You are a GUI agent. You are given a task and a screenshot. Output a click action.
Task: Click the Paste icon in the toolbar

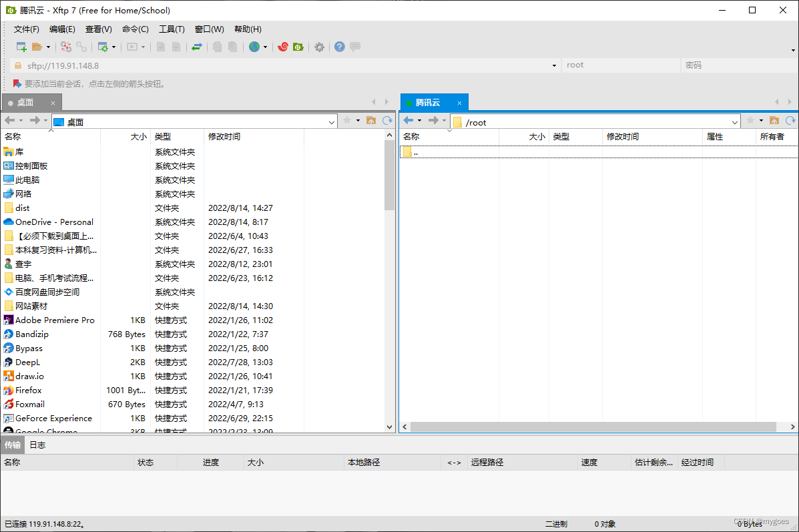coord(232,47)
